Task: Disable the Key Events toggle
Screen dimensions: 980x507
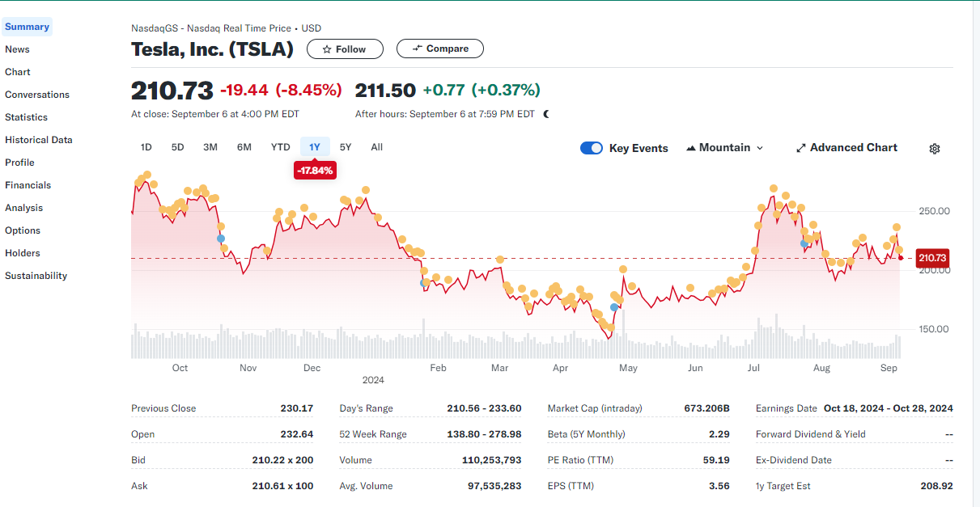Action: (x=592, y=148)
